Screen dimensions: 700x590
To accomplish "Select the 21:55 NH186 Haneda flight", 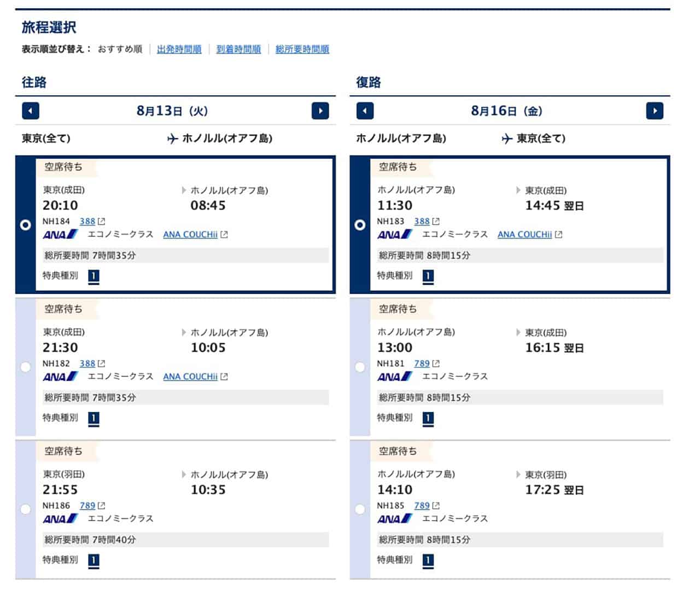I will tap(26, 510).
